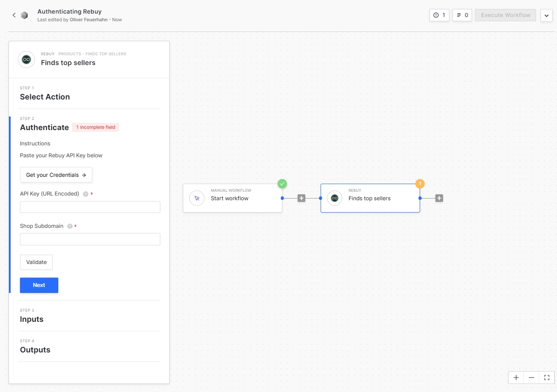
Task: Zoom out on the canvas
Action: click(x=531, y=378)
